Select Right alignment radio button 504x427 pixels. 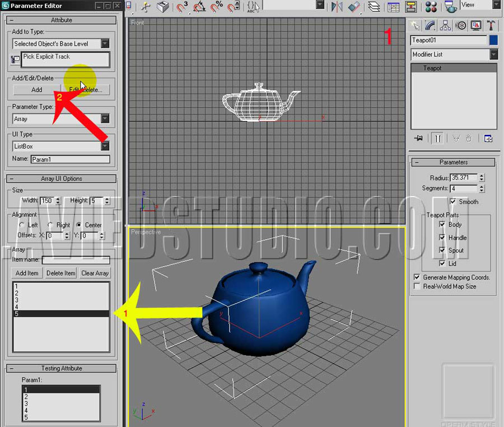click(50, 225)
